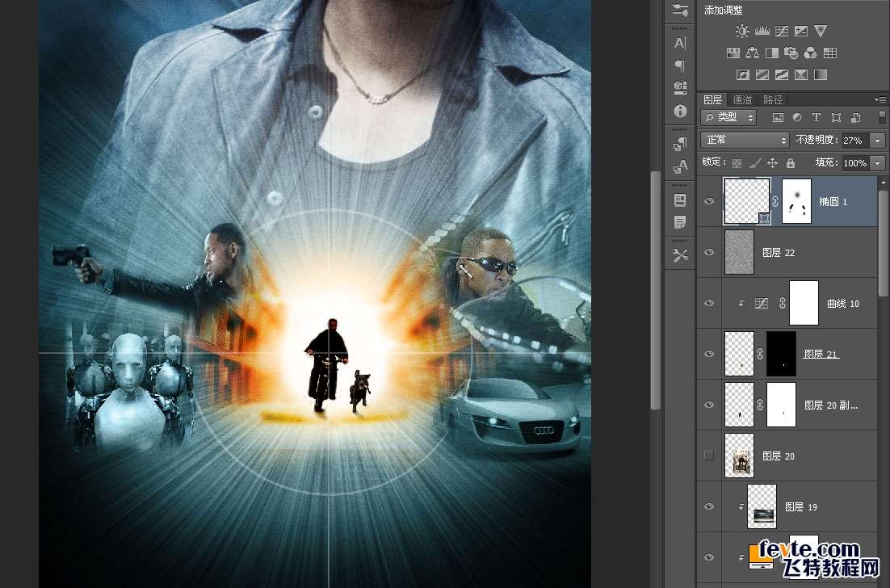Lock layer position
Image resolution: width=890 pixels, height=588 pixels.
[x=773, y=163]
